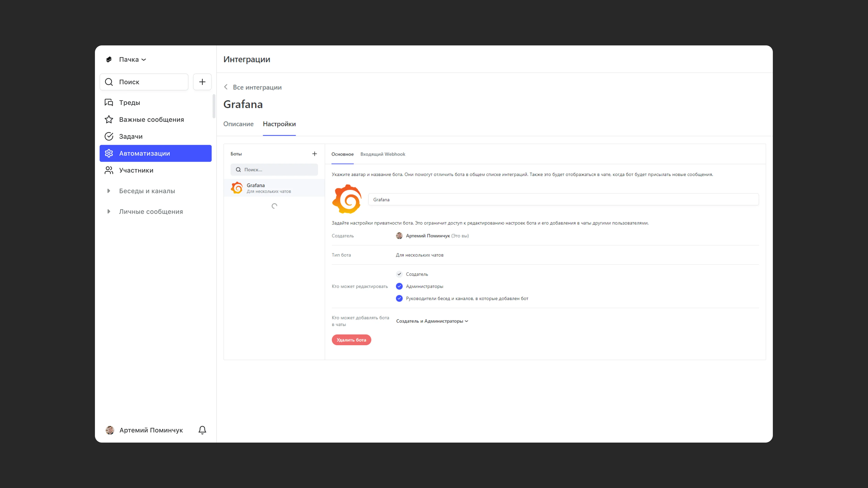Open Участники members section

136,170
